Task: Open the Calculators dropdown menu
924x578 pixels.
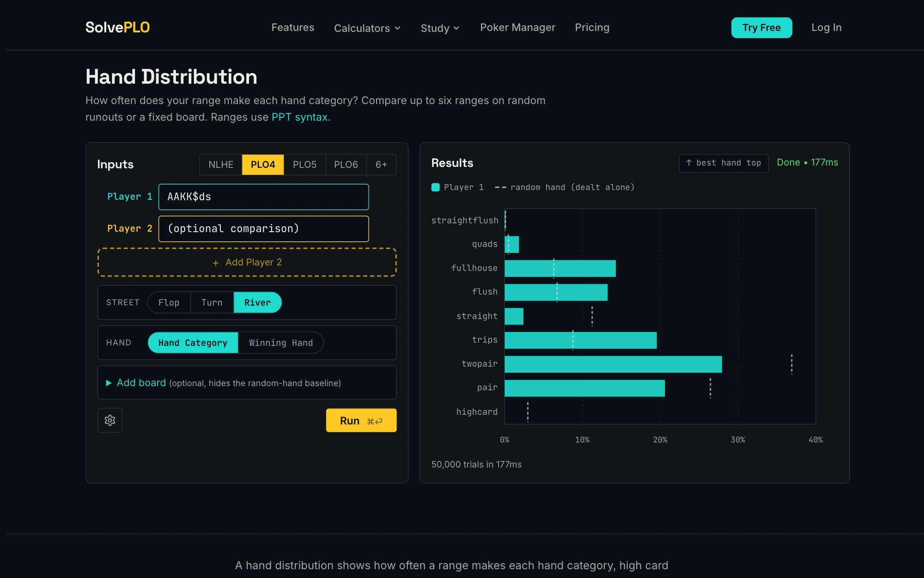Action: tap(367, 28)
